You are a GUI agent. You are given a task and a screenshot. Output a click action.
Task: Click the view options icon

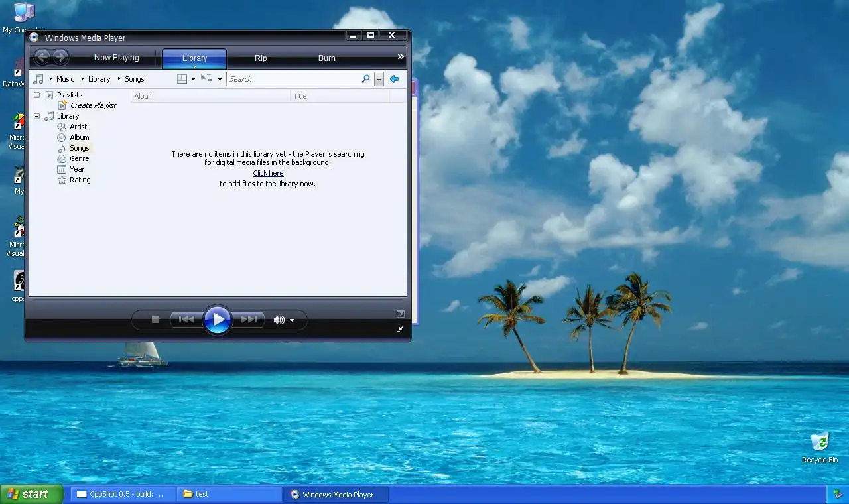pos(207,79)
